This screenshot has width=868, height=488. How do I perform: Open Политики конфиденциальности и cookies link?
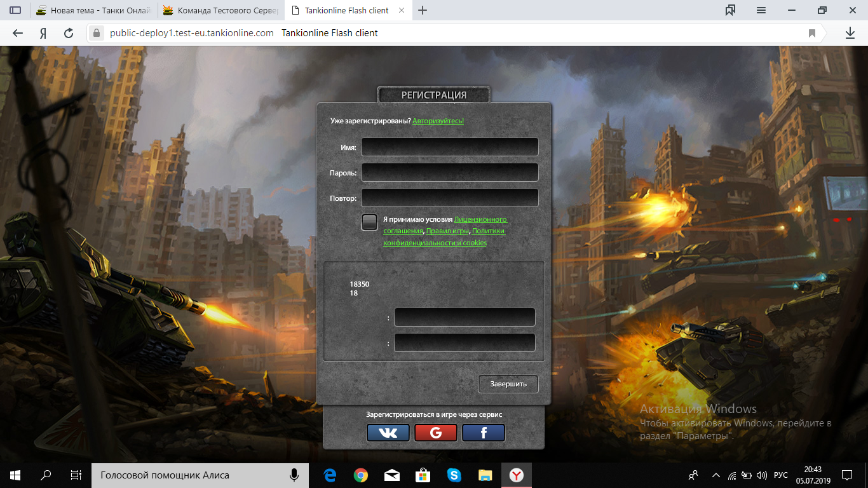(x=444, y=237)
